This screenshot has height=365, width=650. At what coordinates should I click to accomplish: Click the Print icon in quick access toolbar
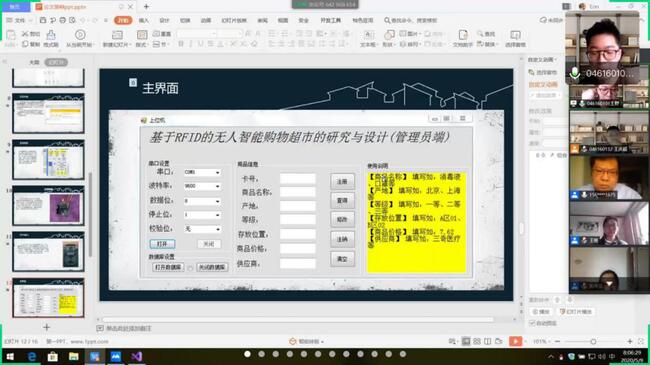[63, 20]
